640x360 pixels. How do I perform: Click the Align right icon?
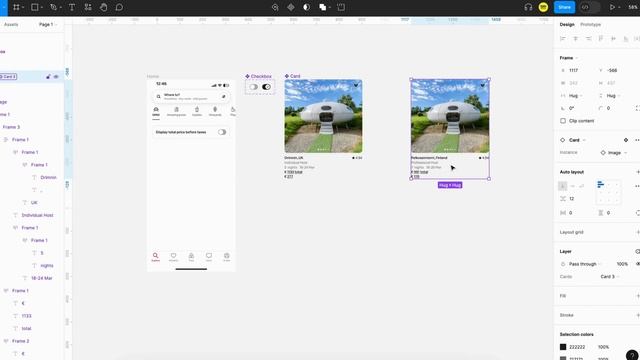pos(588,38)
